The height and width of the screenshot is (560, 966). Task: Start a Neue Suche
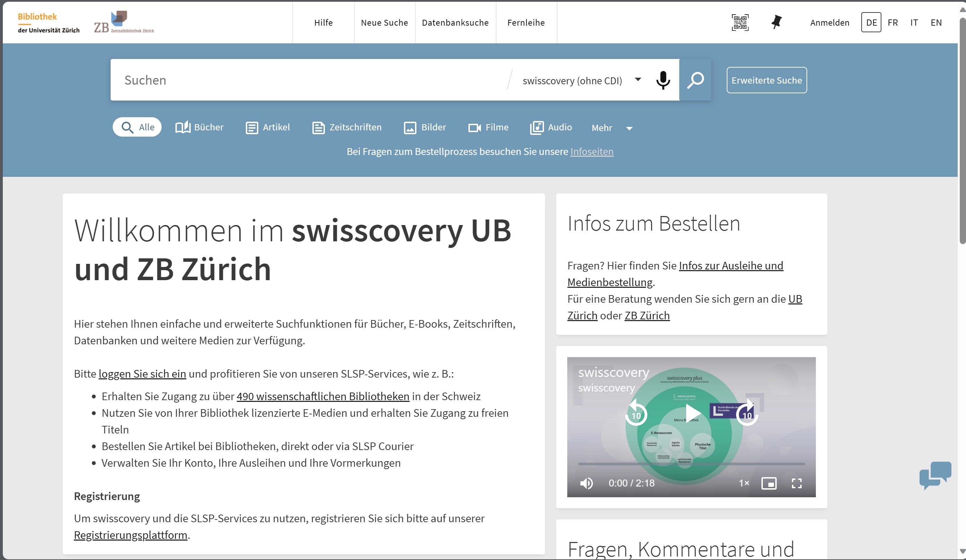click(x=385, y=23)
